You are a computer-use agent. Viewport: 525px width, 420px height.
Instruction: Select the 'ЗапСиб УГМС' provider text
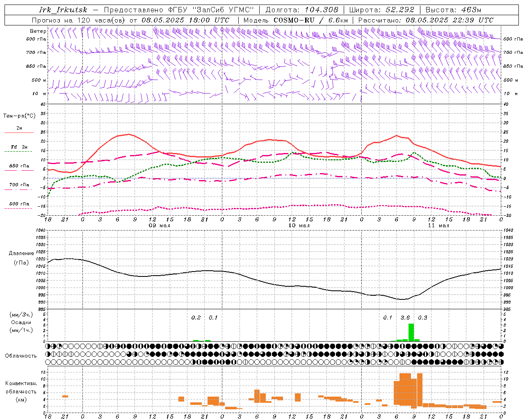coord(223,10)
